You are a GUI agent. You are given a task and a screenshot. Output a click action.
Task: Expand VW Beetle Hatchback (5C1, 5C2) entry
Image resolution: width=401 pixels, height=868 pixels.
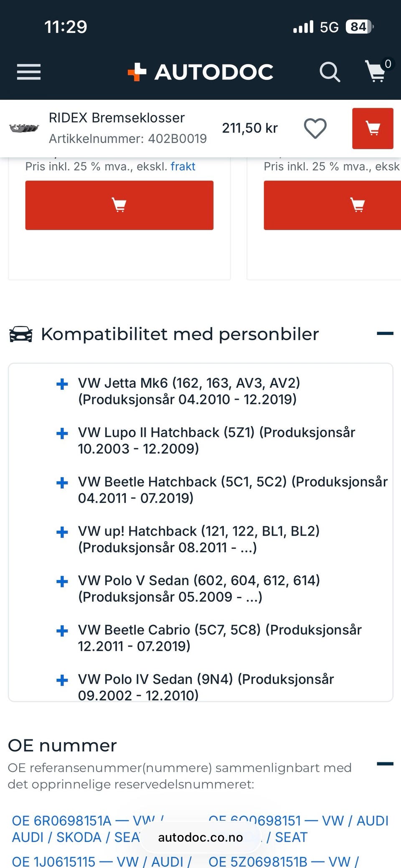click(62, 482)
